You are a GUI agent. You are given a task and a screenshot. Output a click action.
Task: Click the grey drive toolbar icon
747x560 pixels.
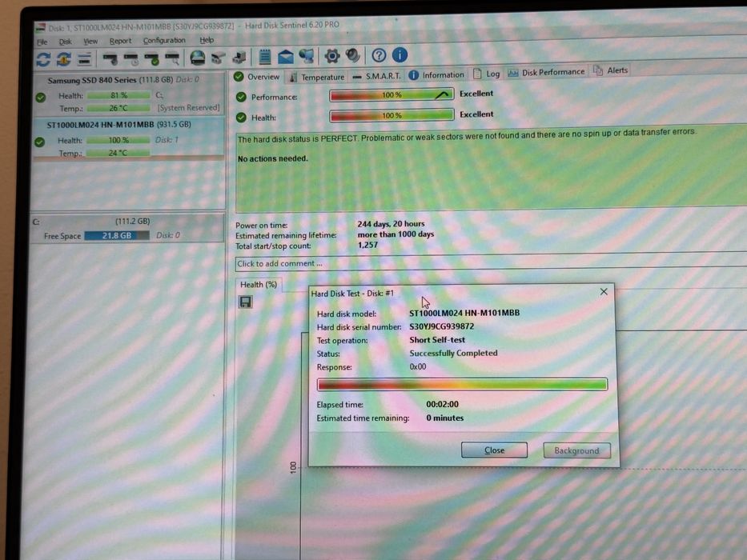(219, 58)
